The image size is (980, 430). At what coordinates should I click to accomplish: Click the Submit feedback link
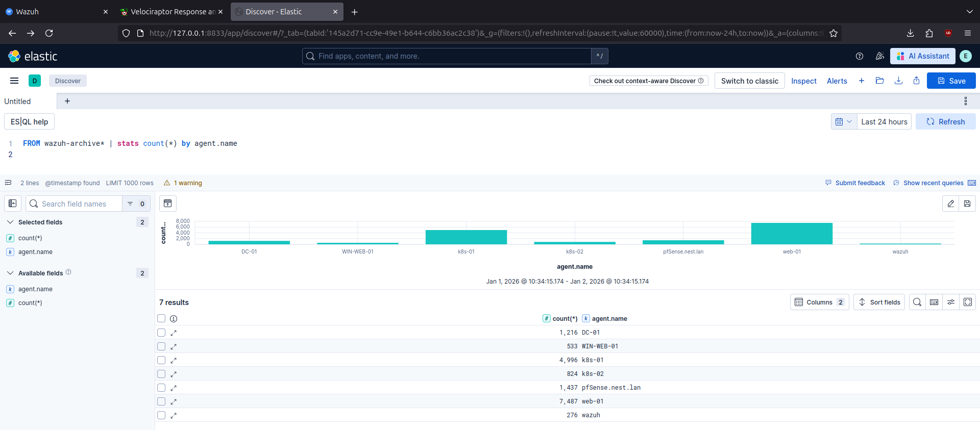pos(855,183)
